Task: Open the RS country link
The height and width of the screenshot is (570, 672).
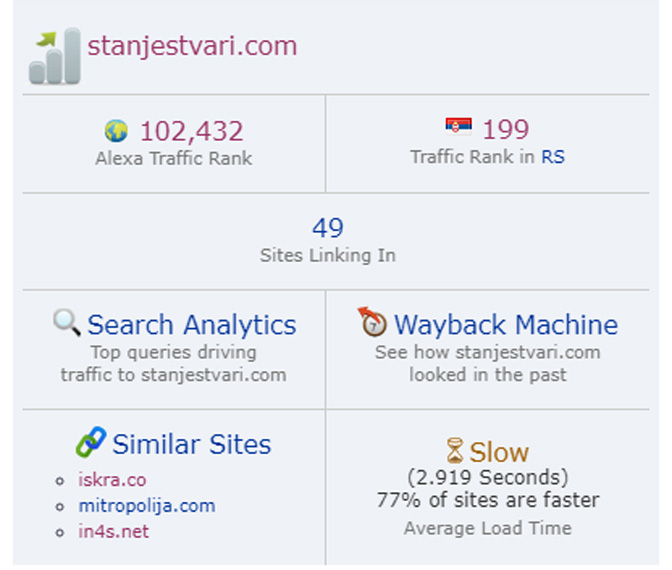Action: click(552, 157)
